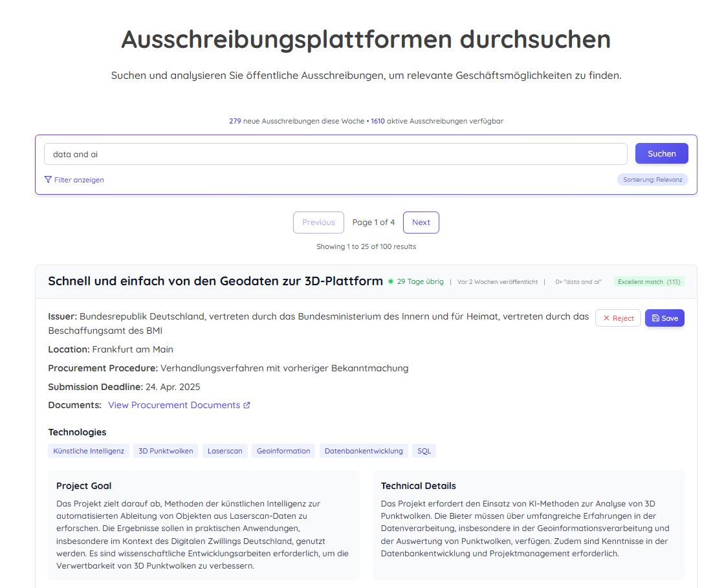
Task: Click the floppy disk icon in the Save button
Action: (655, 318)
